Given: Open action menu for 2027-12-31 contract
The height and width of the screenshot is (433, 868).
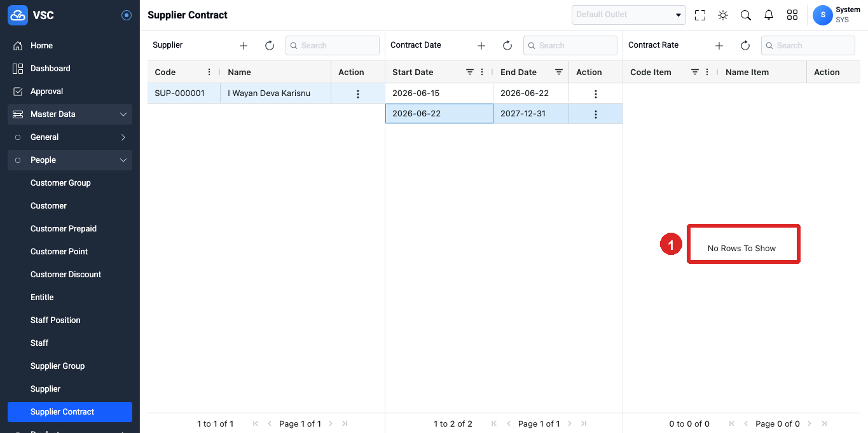Looking at the screenshot, I should coord(596,114).
